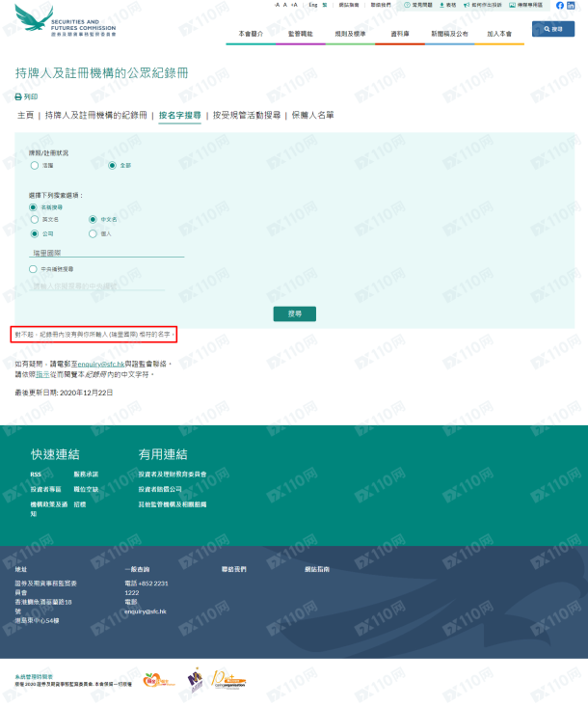Click footer enquiry@sfc.hk email address
Screen dimensions: 588x706
(146, 611)
